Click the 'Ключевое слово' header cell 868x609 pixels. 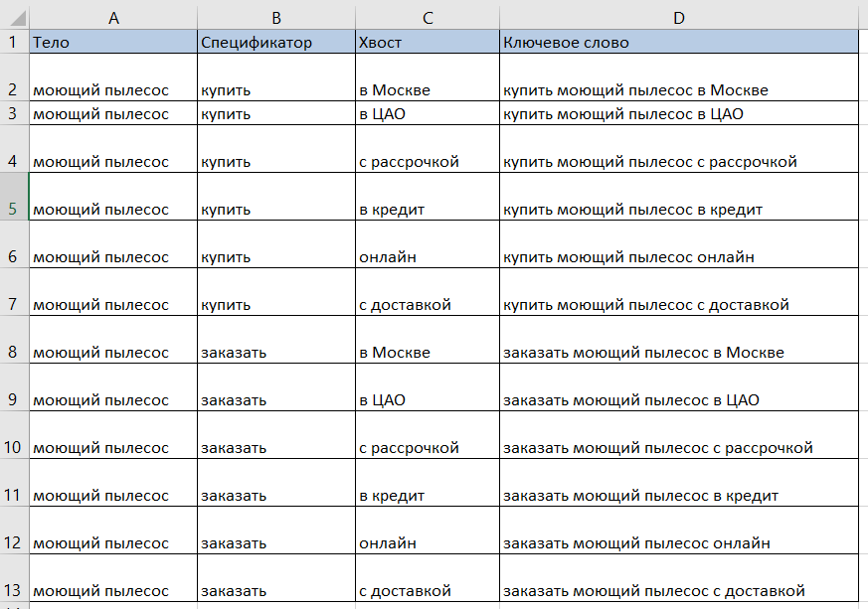(679, 42)
